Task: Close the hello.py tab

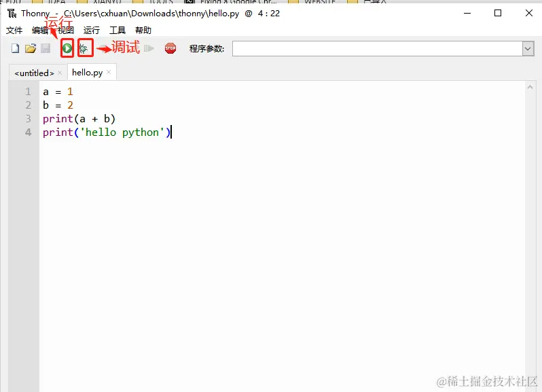Action: [109, 72]
